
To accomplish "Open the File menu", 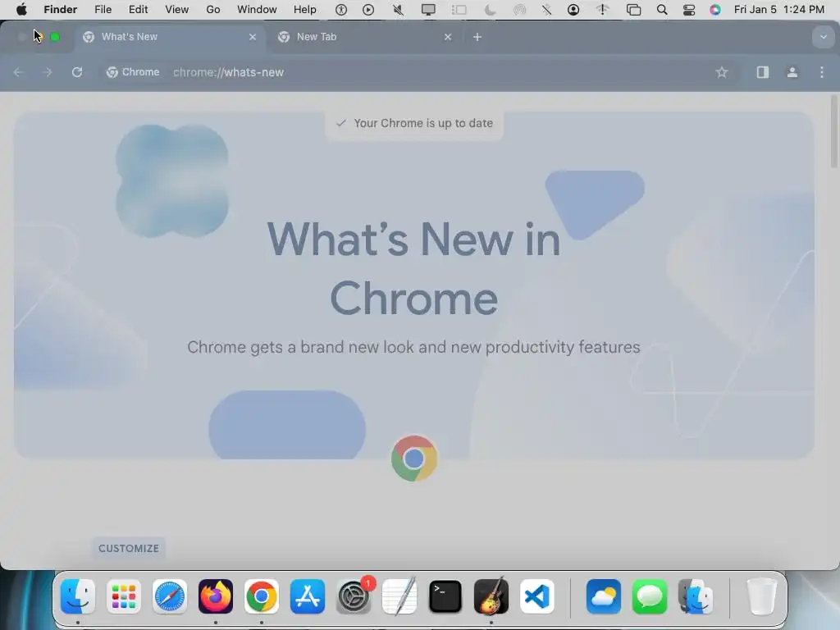I will coord(103,10).
